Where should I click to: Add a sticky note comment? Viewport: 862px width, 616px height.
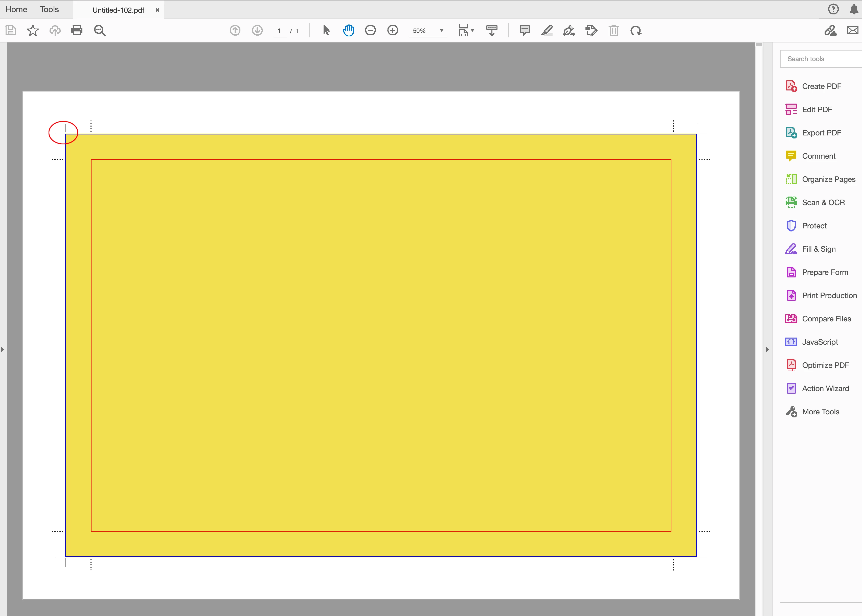pos(524,30)
